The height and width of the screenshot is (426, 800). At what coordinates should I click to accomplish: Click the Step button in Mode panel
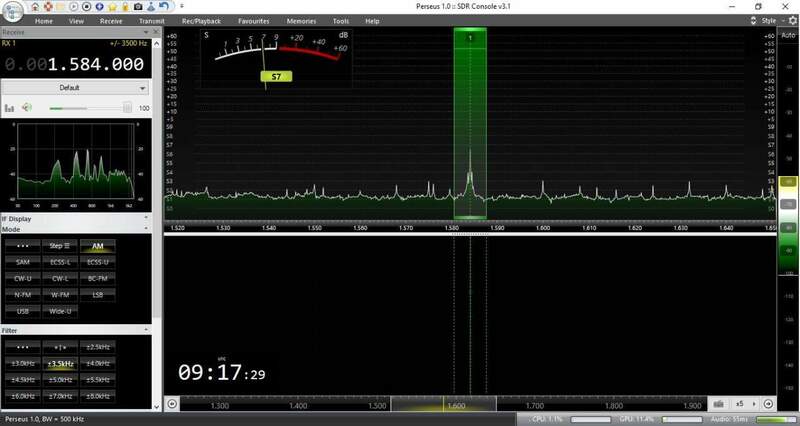click(60, 246)
